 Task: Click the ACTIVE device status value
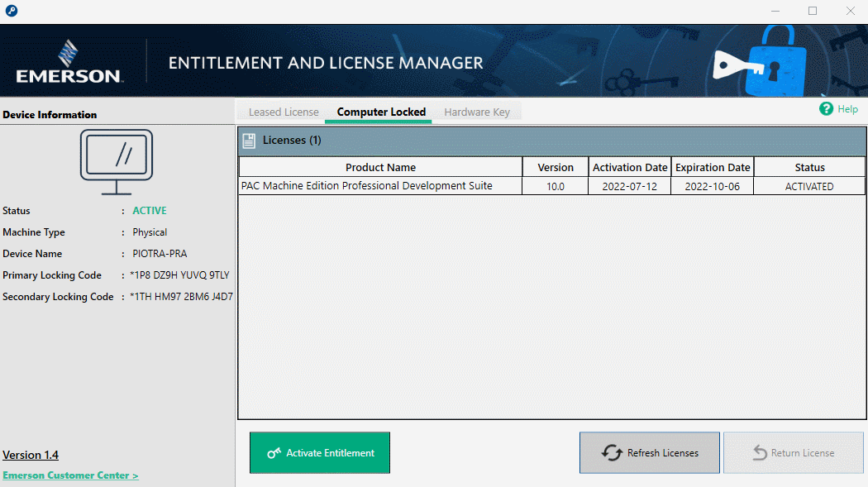pos(150,211)
